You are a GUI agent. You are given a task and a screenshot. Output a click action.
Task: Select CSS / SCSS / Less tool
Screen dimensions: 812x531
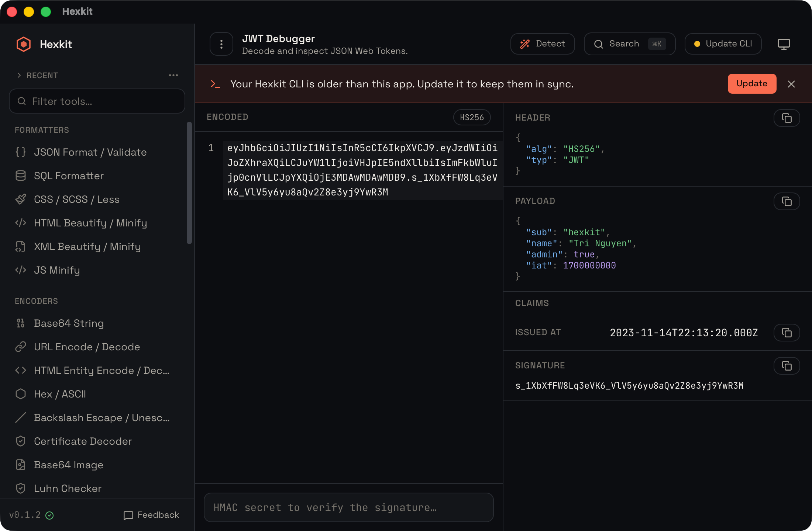(x=97, y=199)
